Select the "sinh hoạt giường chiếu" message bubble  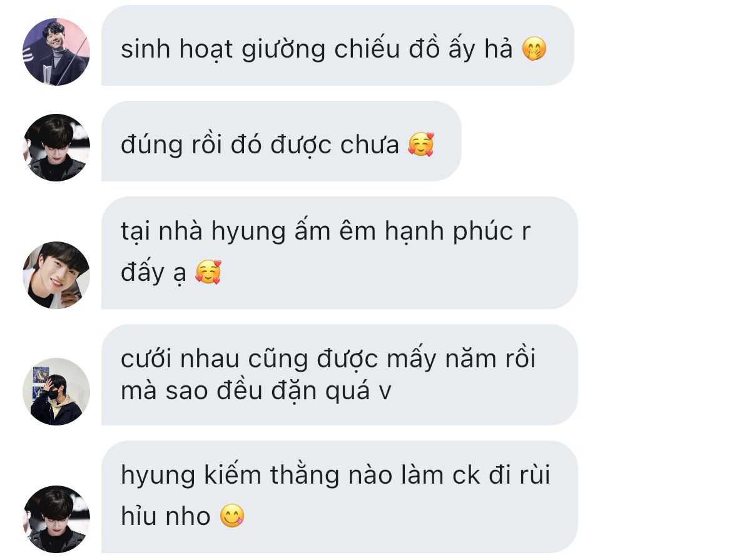pos(337,45)
